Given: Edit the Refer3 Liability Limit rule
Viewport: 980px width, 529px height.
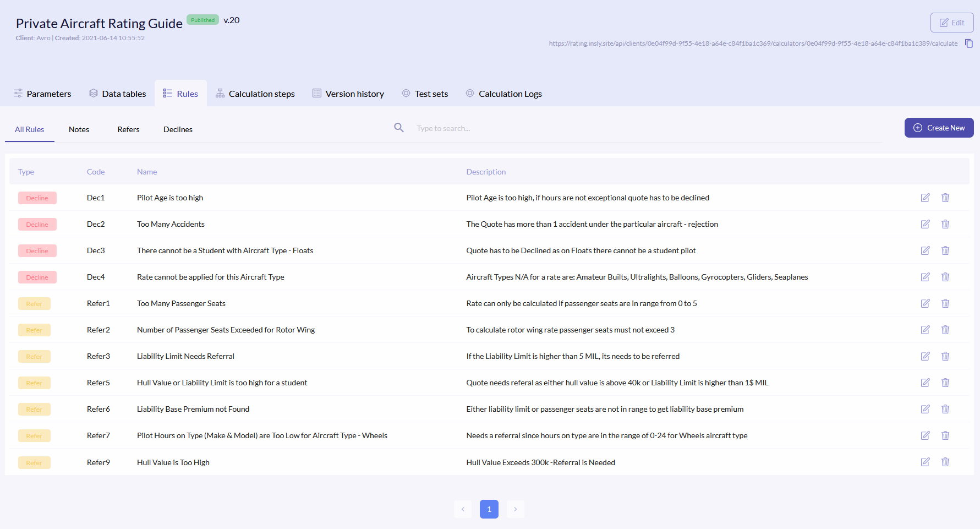Looking at the screenshot, I should pyautogui.click(x=925, y=356).
